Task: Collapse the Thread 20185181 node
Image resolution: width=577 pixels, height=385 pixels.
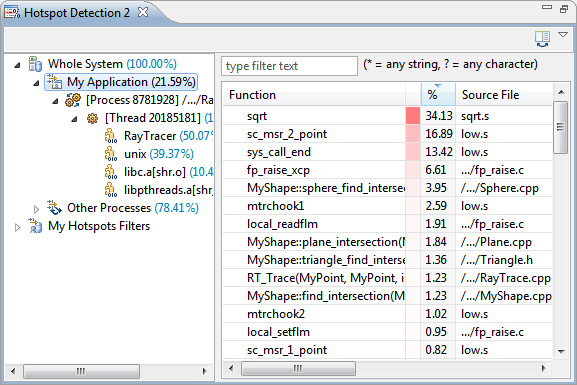Action: click(74, 119)
